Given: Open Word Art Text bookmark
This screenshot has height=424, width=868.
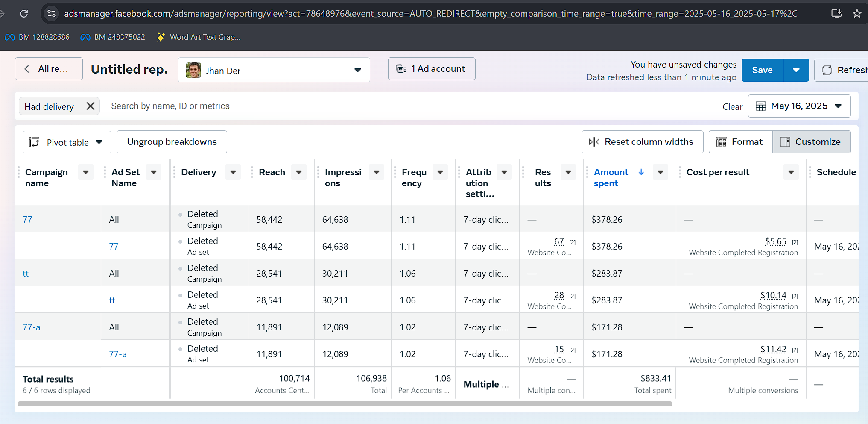Looking at the screenshot, I should pyautogui.click(x=199, y=37).
